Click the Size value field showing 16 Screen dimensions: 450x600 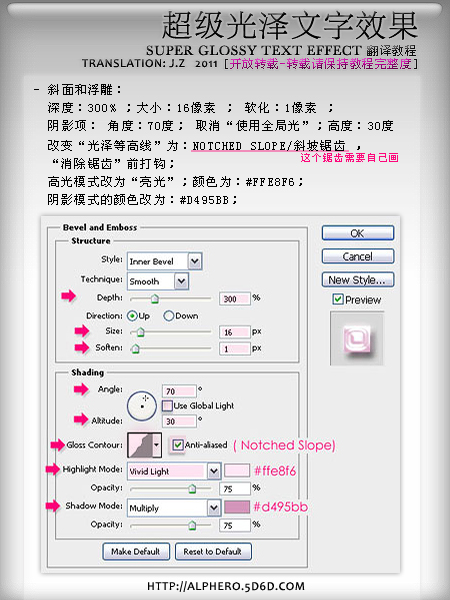[x=235, y=332]
